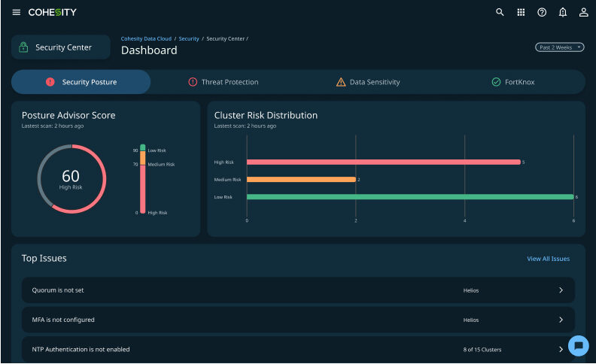Click the Medium Risk axis label in chart
This screenshot has height=364, width=596.
pyautogui.click(x=227, y=180)
